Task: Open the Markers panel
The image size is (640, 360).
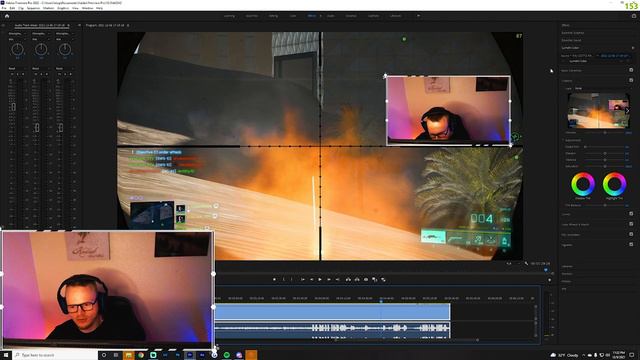Action: 567,274
